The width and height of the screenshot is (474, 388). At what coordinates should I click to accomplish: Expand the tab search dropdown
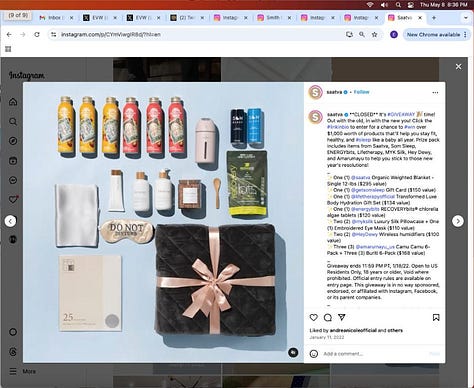click(466, 18)
